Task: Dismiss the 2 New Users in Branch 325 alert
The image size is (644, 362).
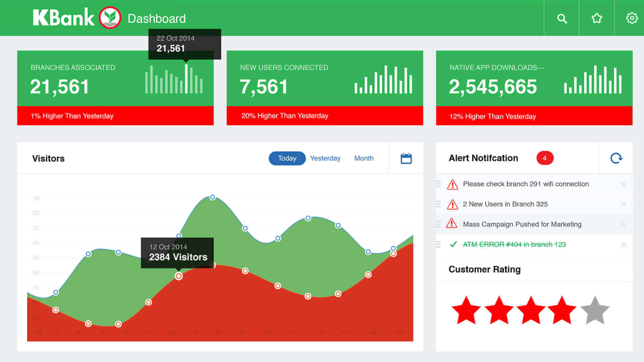Action: click(623, 204)
